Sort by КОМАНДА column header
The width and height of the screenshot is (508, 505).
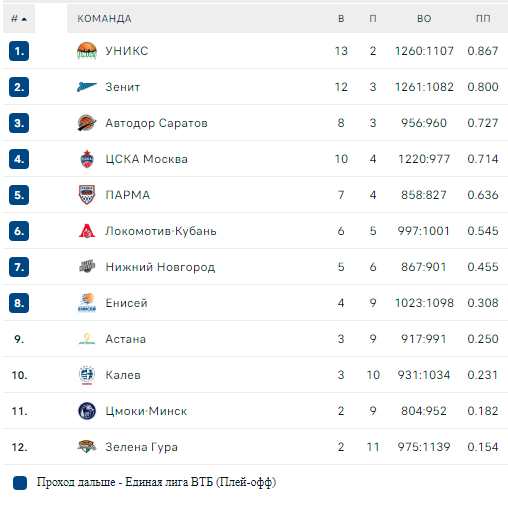point(104,19)
